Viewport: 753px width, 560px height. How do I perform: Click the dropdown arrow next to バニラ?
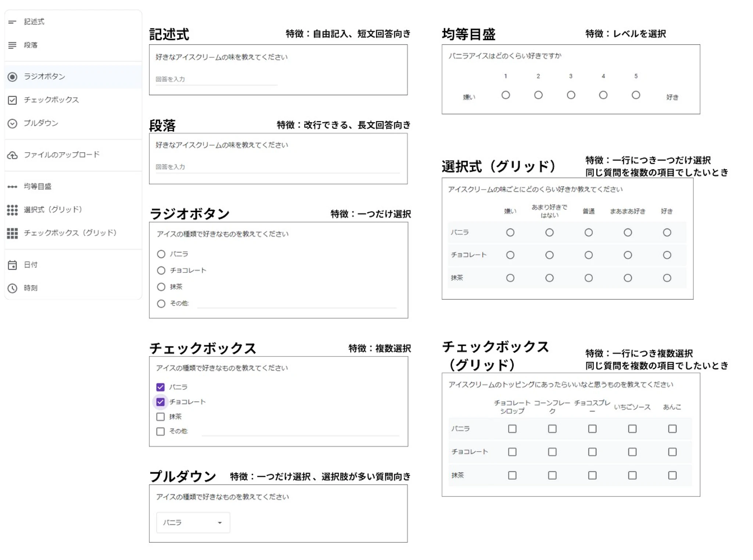pos(220,523)
